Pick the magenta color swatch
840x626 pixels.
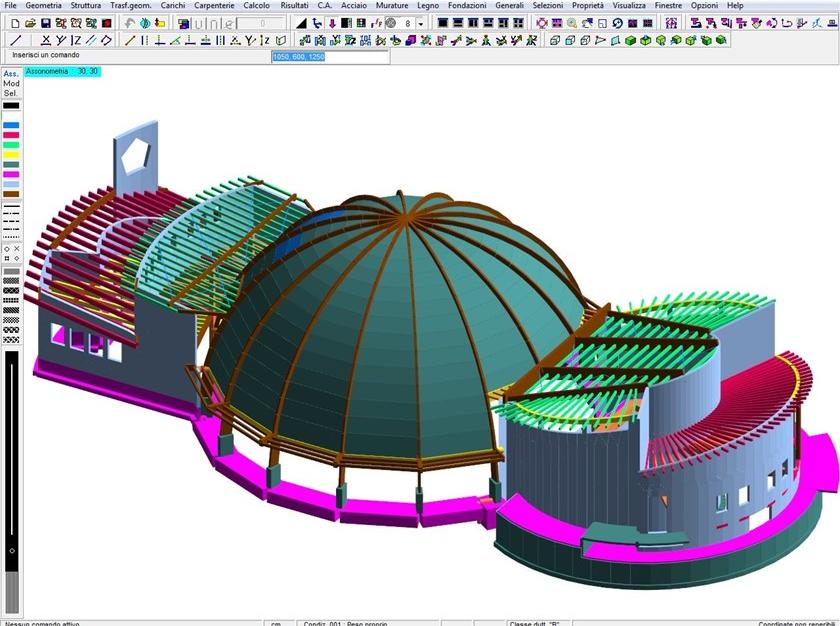click(x=11, y=175)
